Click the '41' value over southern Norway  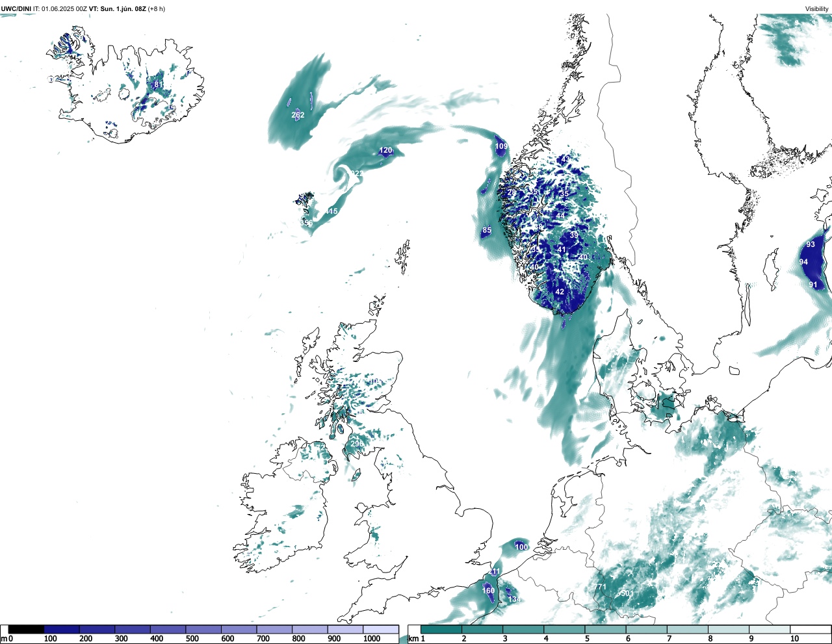pos(562,250)
